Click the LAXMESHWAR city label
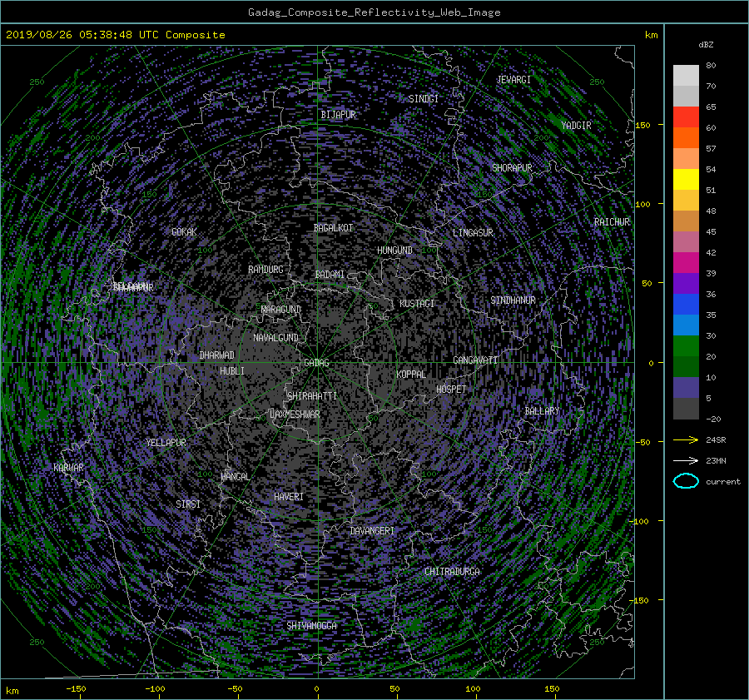 click(295, 415)
